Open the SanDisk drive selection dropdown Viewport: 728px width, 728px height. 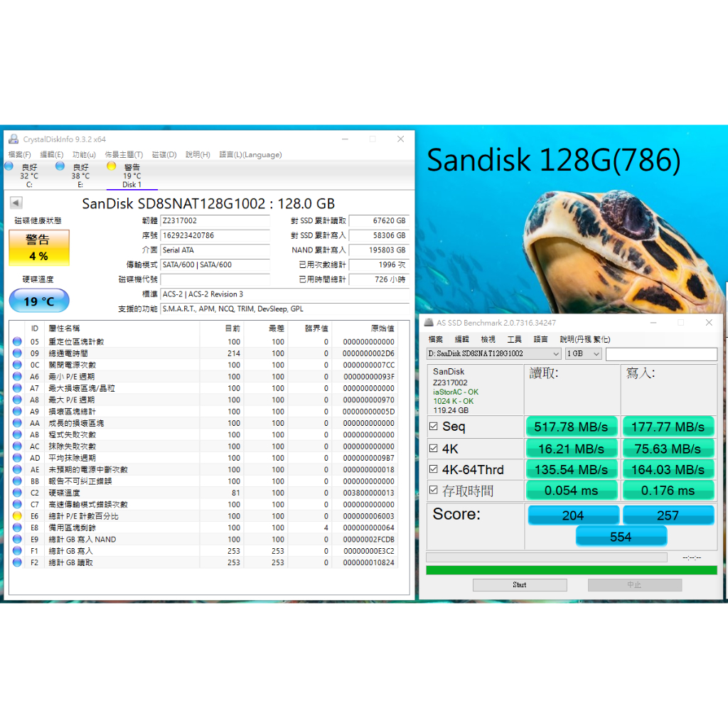pyautogui.click(x=493, y=354)
